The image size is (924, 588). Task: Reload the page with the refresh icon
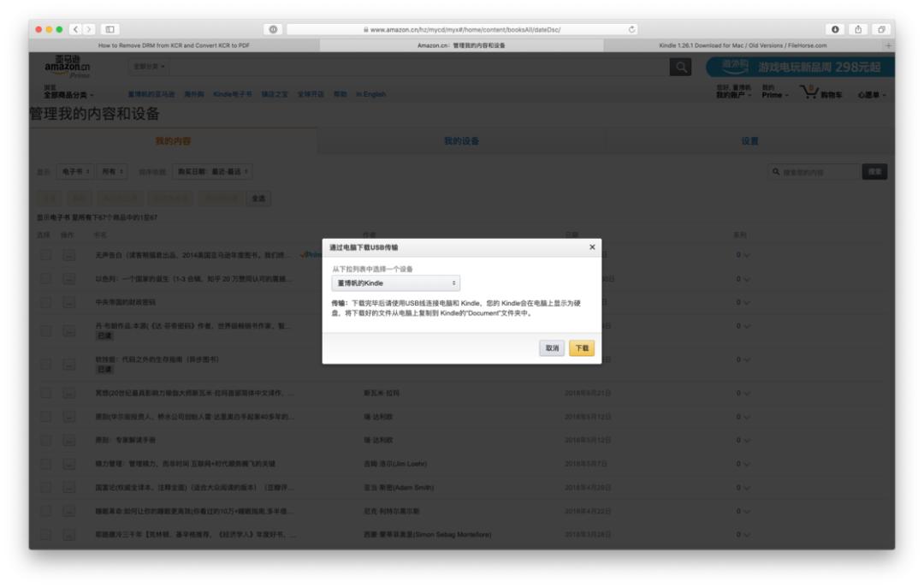[x=631, y=29]
